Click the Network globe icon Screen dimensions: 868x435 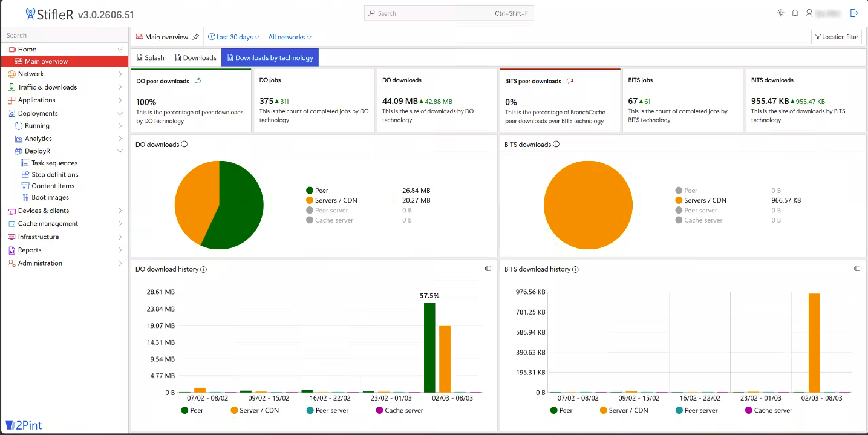(x=11, y=74)
